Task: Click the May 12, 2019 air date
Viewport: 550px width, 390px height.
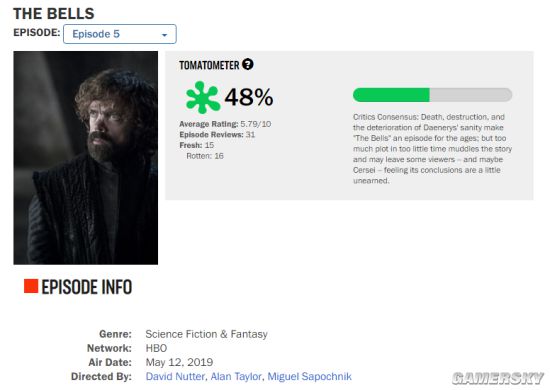Action: click(179, 362)
